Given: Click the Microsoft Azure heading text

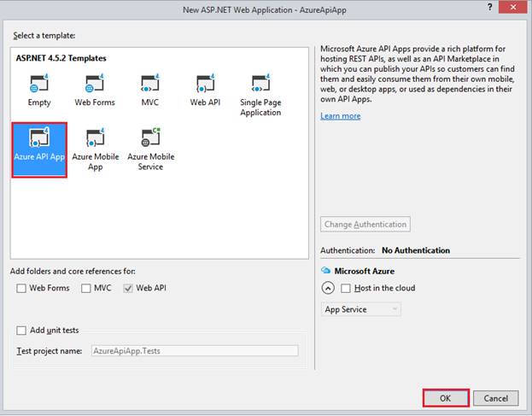Looking at the screenshot, I should [365, 271].
